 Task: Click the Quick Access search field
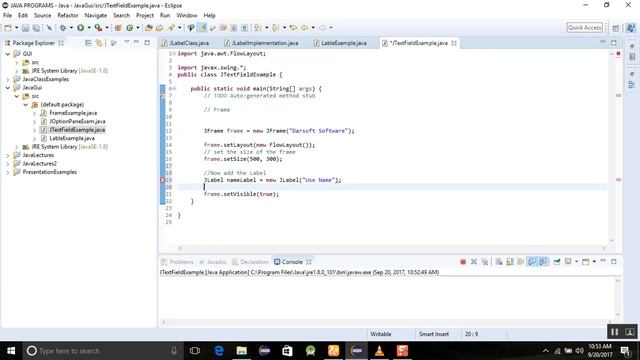coord(584,28)
